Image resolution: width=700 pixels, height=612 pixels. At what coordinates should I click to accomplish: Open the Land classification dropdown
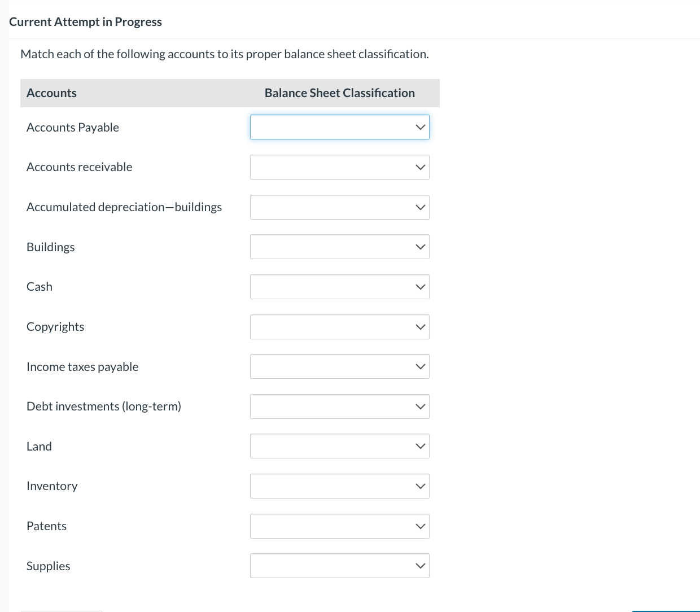[x=339, y=446]
